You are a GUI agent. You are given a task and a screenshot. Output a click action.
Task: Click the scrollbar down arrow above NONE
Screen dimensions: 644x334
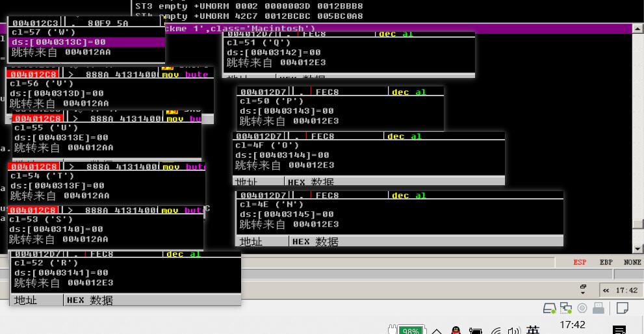tap(637, 249)
